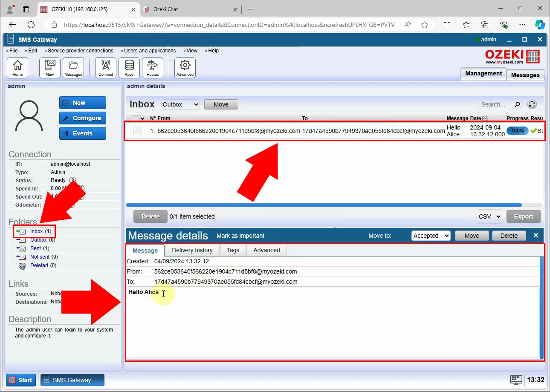550x392 pixels.
Task: Click Mark as important link
Action: pyautogui.click(x=240, y=236)
